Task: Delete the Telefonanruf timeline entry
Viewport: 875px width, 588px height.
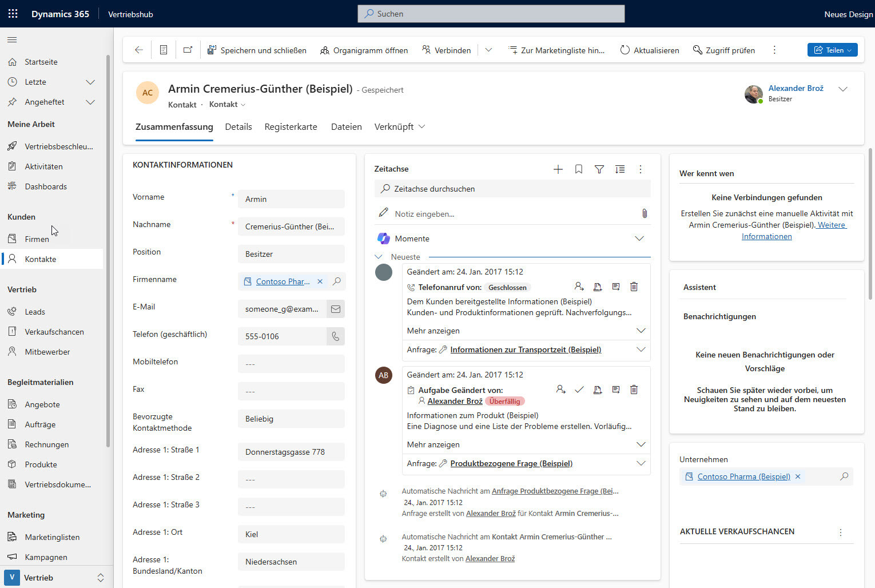Action: (634, 287)
